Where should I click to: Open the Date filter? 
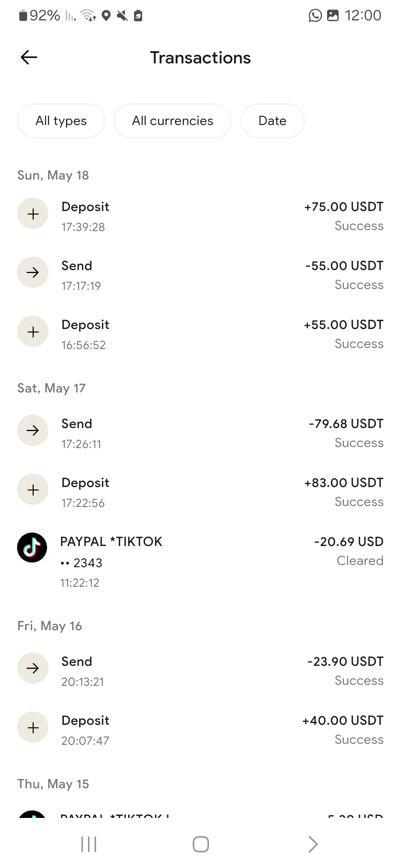pos(272,121)
